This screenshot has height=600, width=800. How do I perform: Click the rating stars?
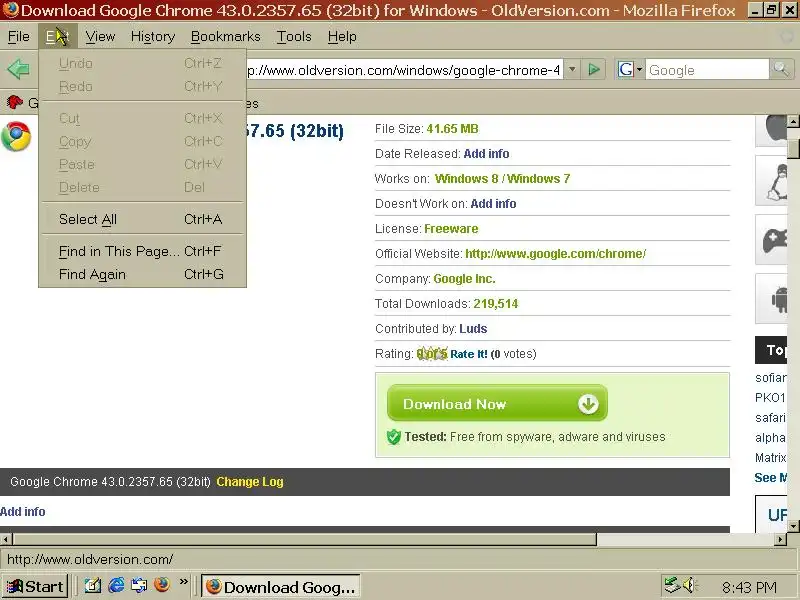pos(432,354)
